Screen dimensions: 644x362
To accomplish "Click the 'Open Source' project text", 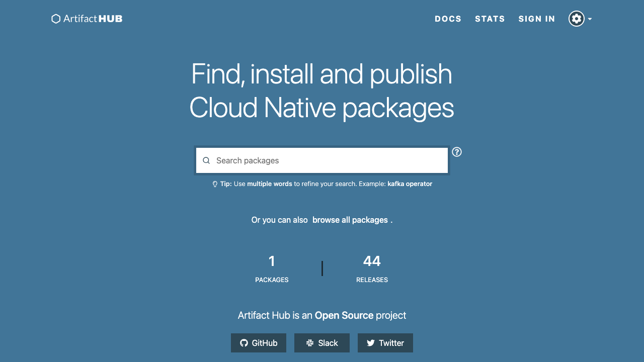I will 344,315.
